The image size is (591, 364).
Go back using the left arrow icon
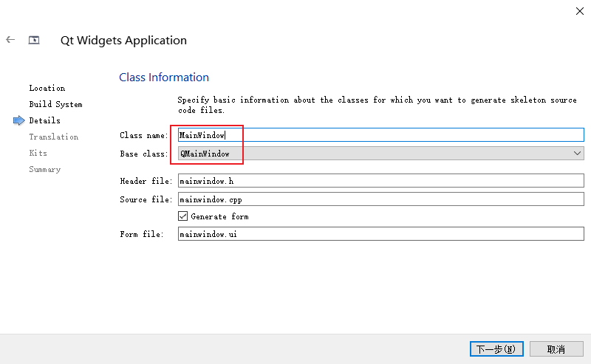(10, 40)
